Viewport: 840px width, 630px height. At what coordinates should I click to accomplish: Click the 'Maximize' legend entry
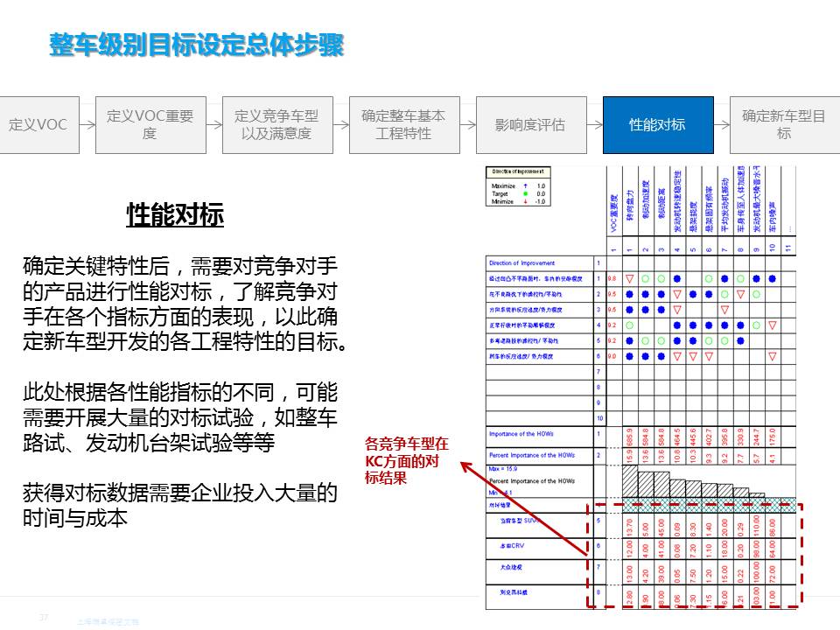click(517, 185)
